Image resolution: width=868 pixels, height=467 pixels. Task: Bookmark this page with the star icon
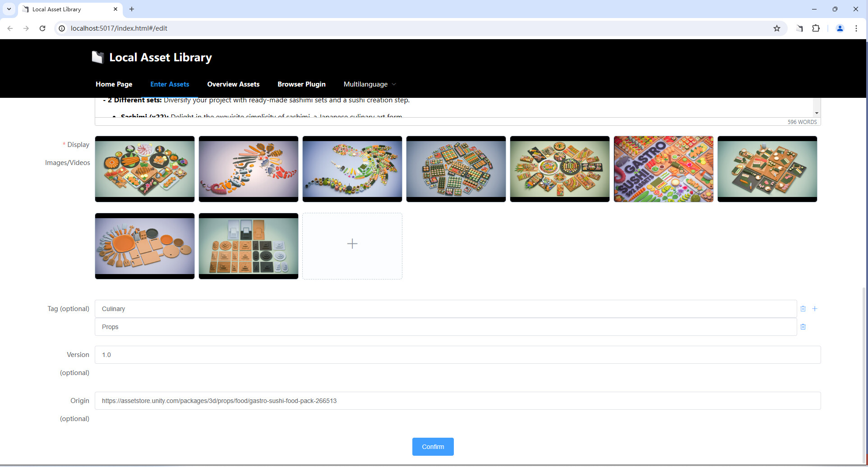tap(777, 28)
